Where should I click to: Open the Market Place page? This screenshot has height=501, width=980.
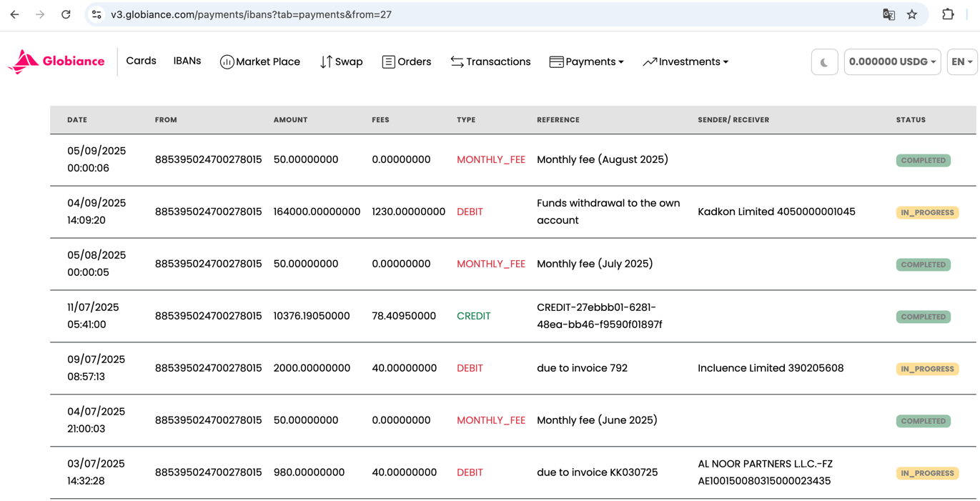259,62
